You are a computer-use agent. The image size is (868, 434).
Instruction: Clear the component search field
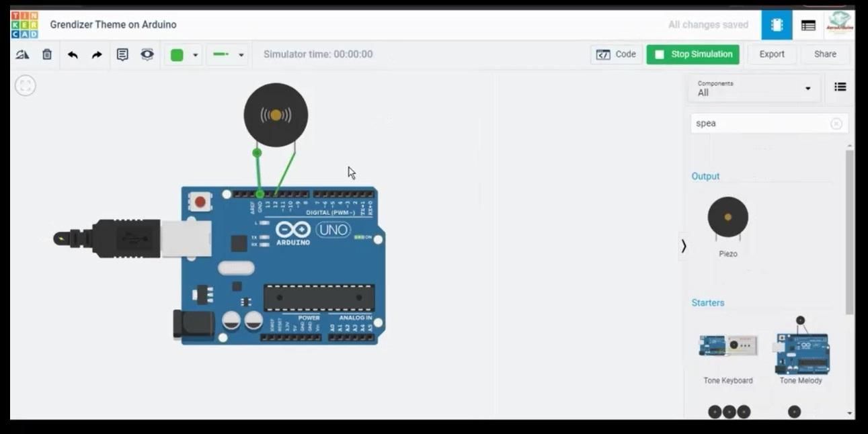coord(836,123)
